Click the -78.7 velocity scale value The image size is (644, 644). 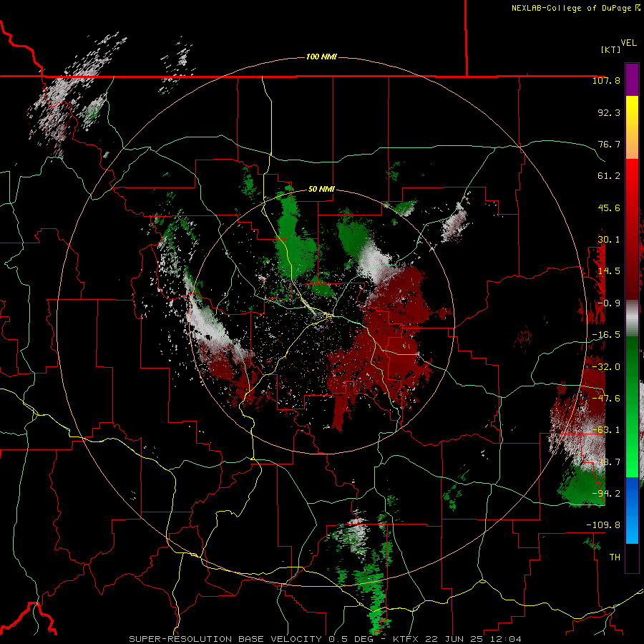tap(606, 462)
